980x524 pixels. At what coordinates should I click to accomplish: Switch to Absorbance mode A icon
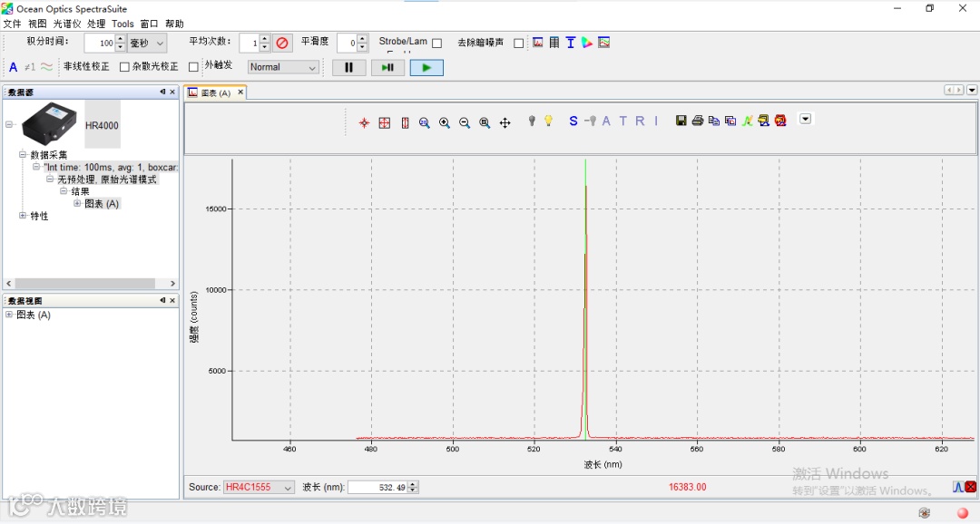tap(606, 121)
